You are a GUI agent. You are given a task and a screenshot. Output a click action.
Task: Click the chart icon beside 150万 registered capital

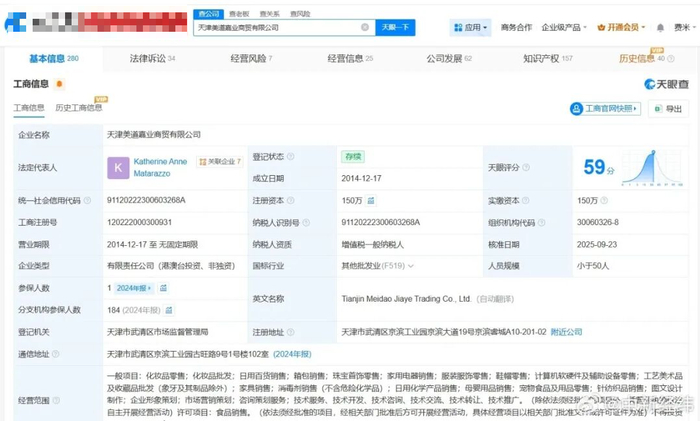pos(371,200)
